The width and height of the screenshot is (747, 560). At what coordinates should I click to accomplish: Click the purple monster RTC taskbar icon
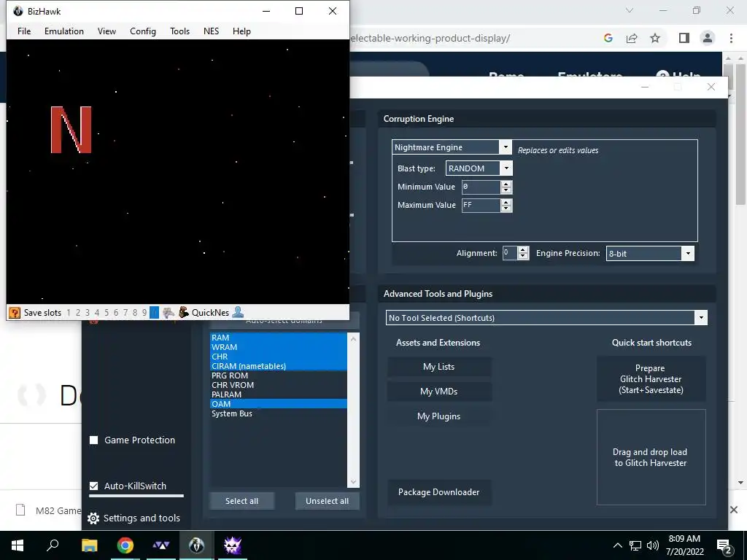tap(233, 545)
